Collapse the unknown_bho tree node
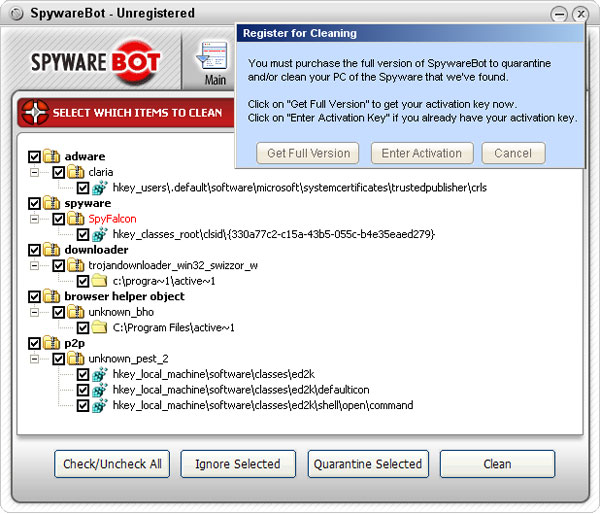 click(34, 313)
